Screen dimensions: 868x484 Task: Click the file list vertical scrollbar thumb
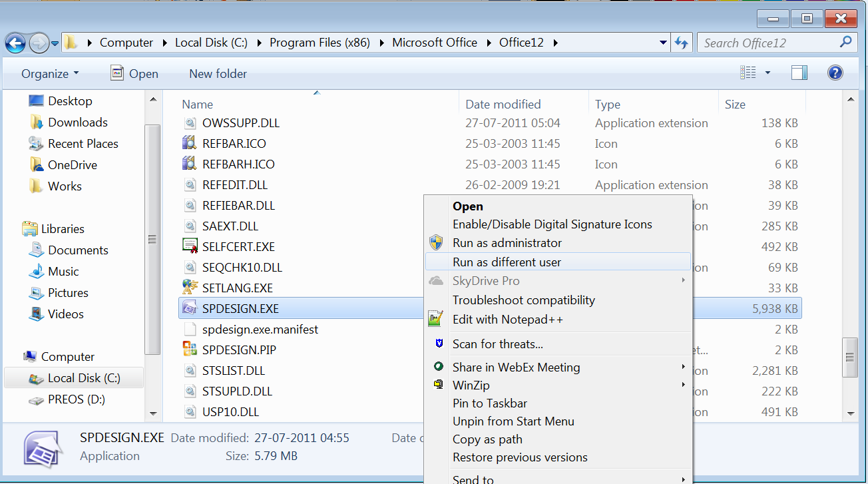pyautogui.click(x=849, y=359)
